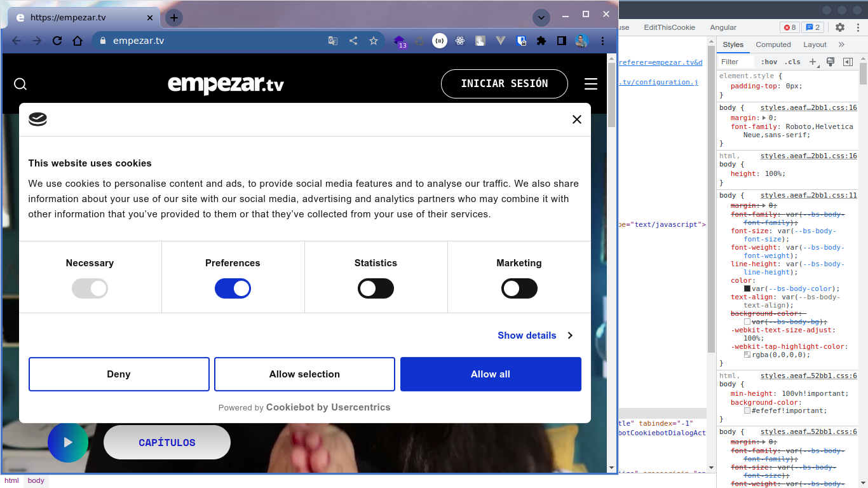This screenshot has height=488, width=868.
Task: Bookmark the page with the star icon
Action: coord(374,40)
